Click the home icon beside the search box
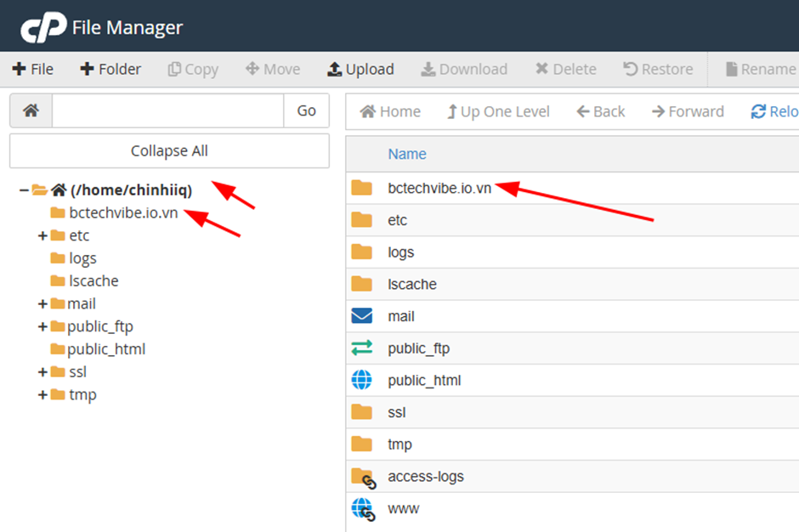This screenshot has height=532, width=799. point(30,110)
